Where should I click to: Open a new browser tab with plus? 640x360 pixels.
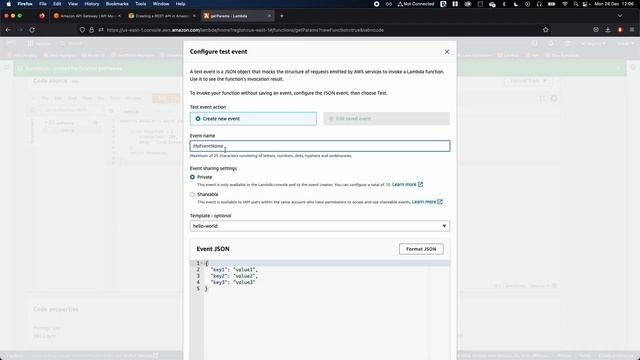pos(282,16)
